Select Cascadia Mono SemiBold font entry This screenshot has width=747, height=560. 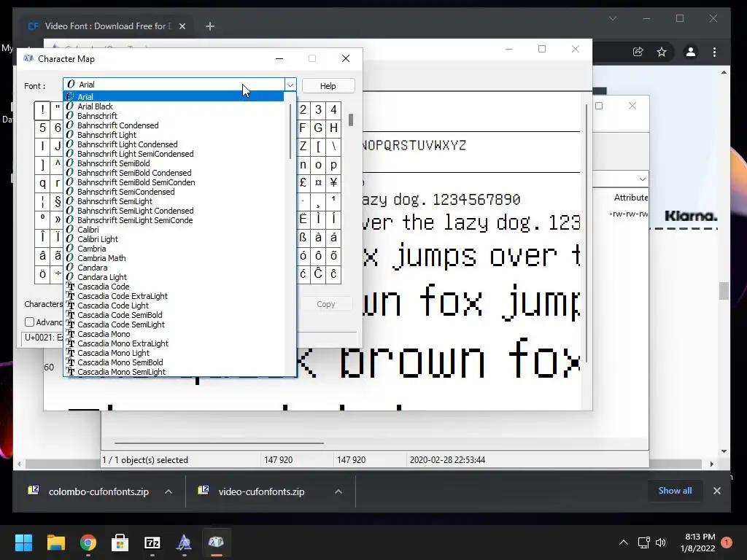174,362
